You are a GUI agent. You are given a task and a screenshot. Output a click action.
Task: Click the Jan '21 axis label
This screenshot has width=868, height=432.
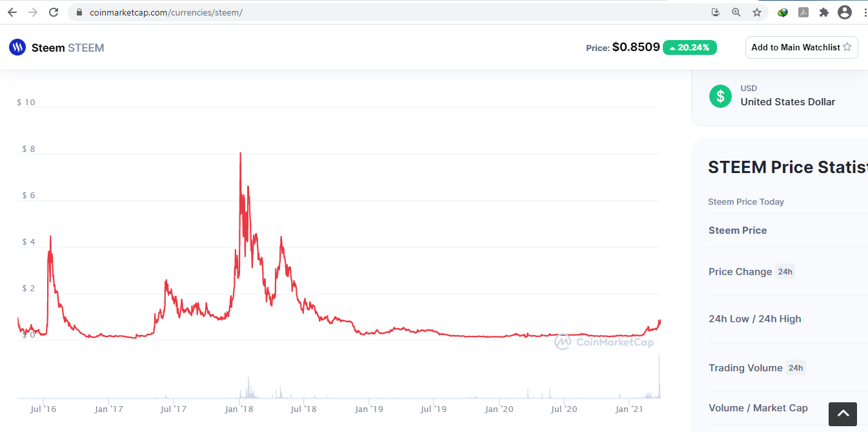click(x=629, y=409)
